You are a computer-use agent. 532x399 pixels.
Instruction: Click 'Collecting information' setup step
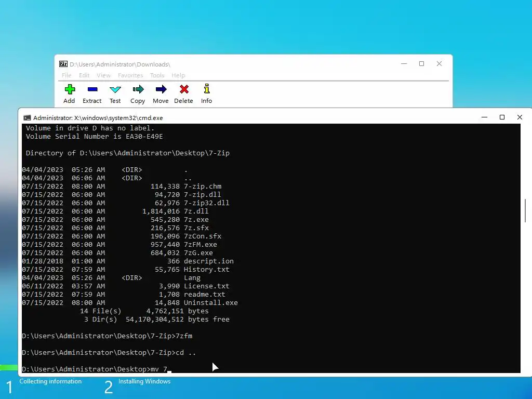click(x=50, y=381)
